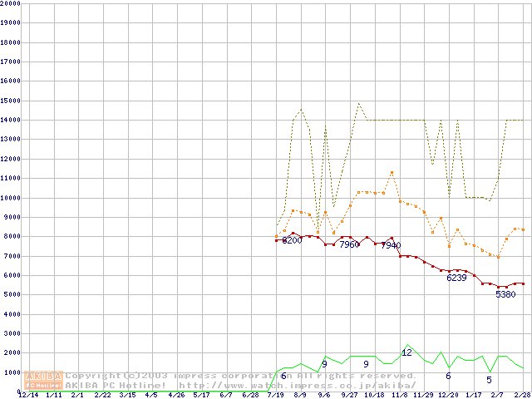Select the 7/19 date on x-axis
Viewport: 532px width, 399px height.
(275, 395)
